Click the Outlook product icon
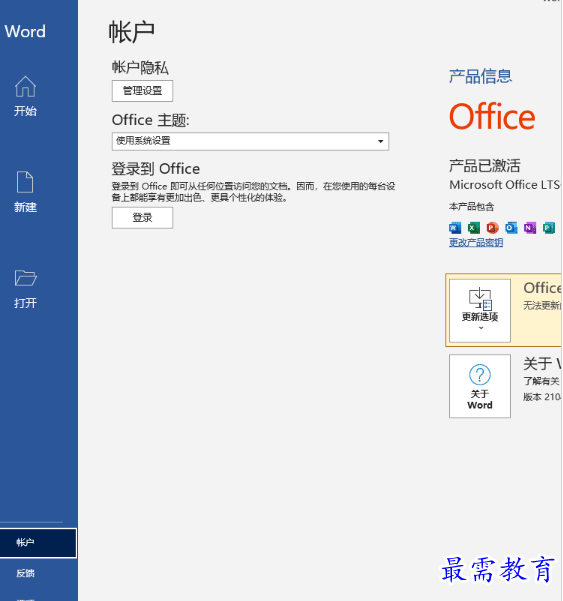The height and width of the screenshot is (601, 563). pyautogui.click(x=511, y=228)
